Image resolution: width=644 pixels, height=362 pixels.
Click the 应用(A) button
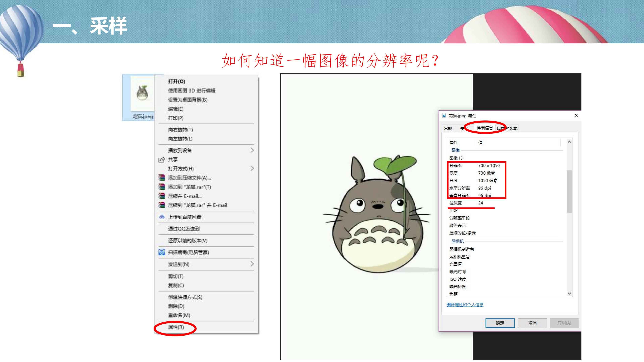tap(564, 323)
